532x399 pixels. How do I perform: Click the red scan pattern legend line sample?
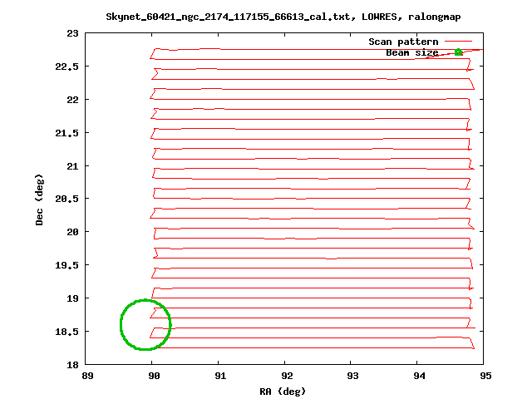pos(458,42)
